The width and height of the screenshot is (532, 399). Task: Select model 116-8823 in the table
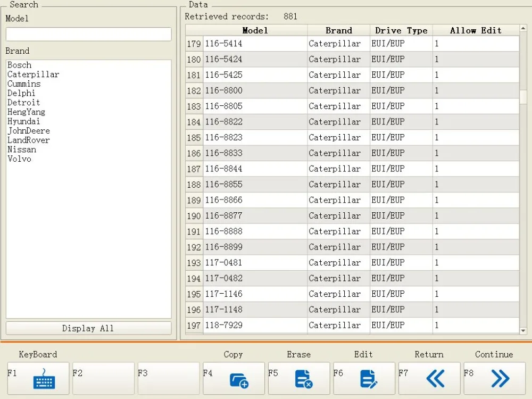255,137
